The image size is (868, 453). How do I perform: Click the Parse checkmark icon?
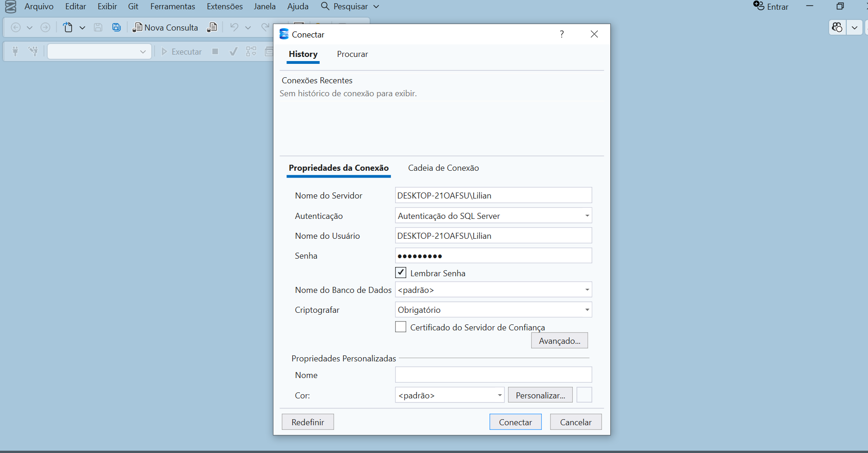(234, 51)
